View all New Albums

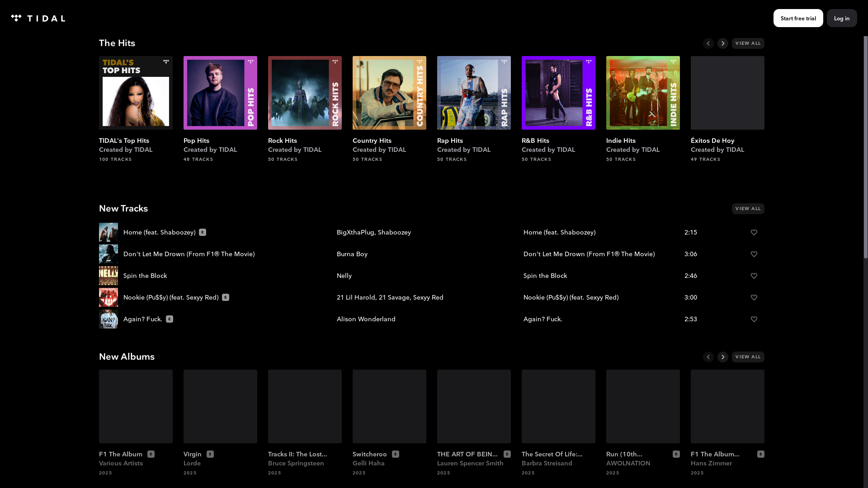(x=748, y=357)
